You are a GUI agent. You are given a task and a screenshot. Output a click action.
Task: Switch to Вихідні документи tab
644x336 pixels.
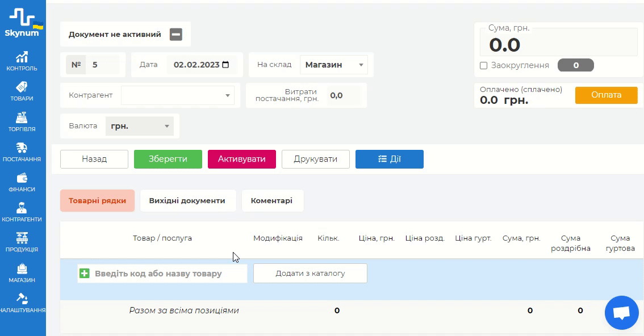(x=187, y=201)
